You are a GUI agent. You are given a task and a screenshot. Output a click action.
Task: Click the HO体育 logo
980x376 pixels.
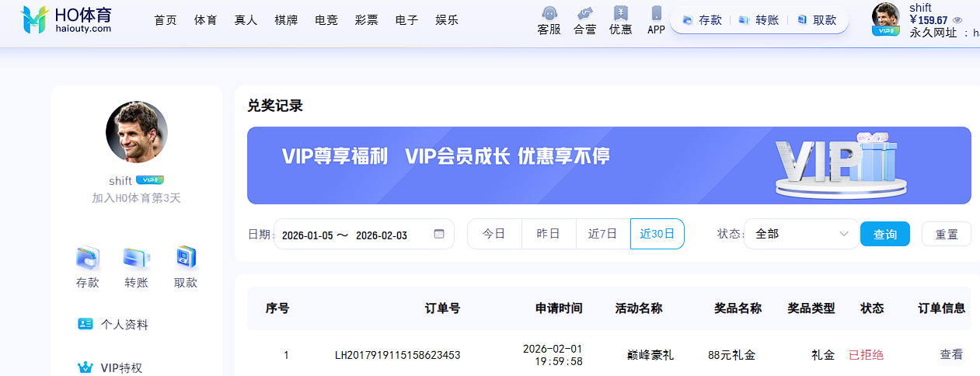(x=67, y=19)
